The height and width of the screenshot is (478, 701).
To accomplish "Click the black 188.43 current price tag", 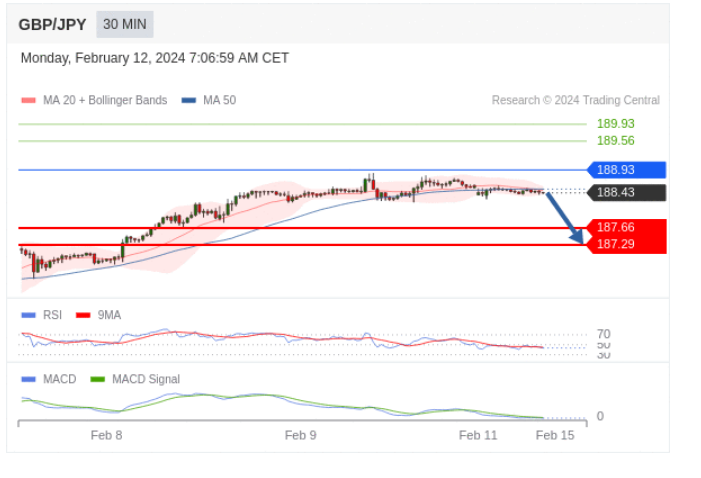I will point(627,192).
